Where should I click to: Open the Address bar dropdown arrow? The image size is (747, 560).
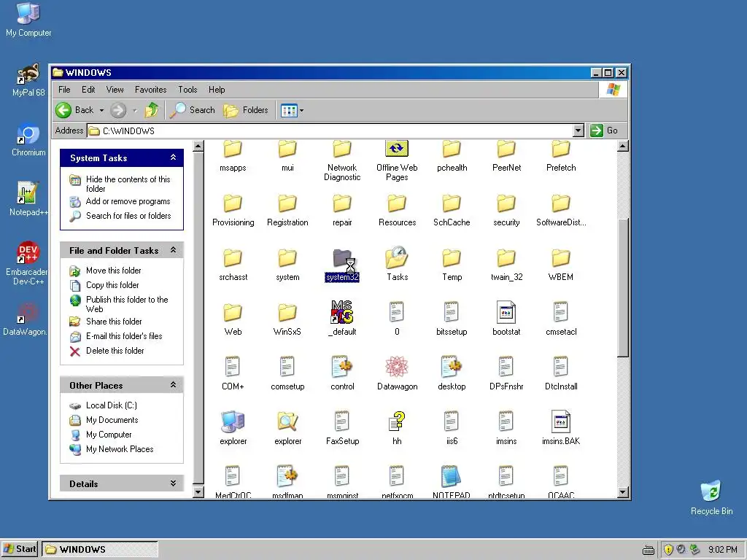click(578, 131)
